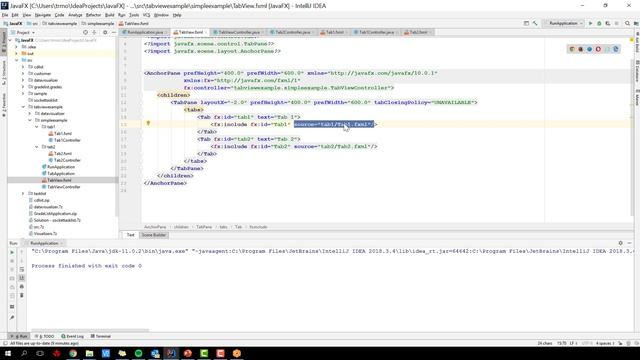Hide the Project tool window
The height and width of the screenshot is (360, 640).
point(114,32)
